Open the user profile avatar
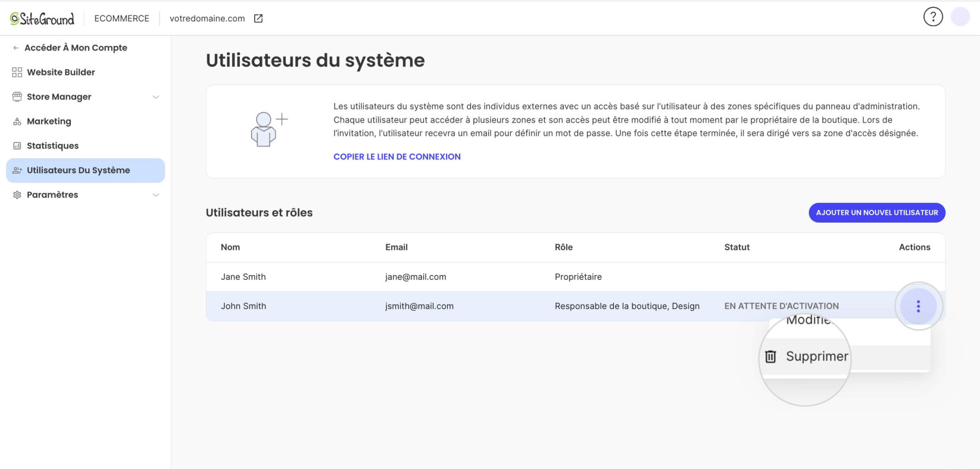This screenshot has width=980, height=469. point(960,17)
